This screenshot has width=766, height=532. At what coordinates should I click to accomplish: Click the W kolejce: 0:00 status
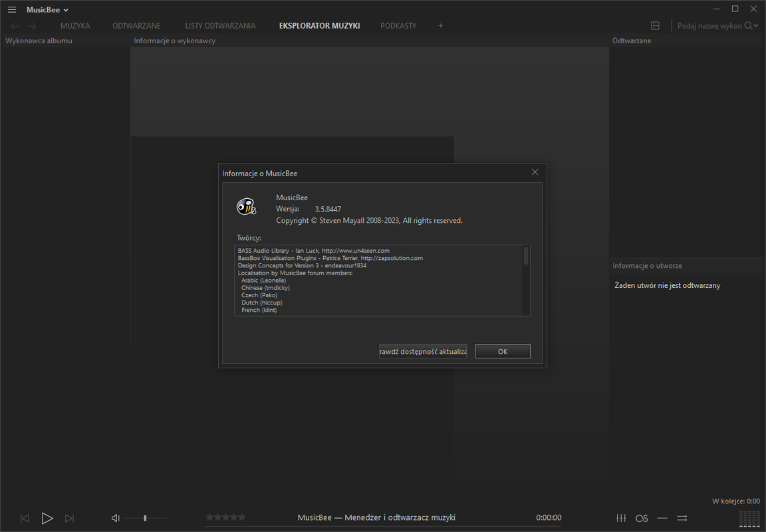(x=735, y=501)
